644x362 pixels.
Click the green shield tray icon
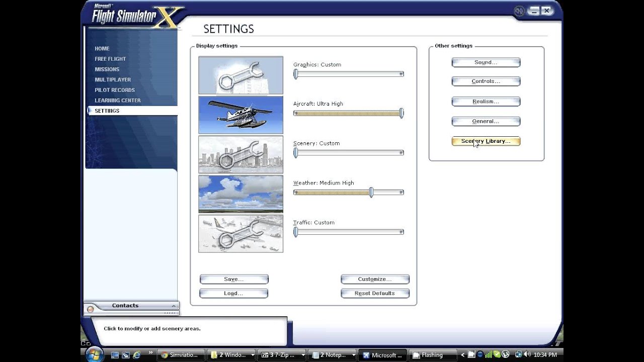(x=497, y=354)
